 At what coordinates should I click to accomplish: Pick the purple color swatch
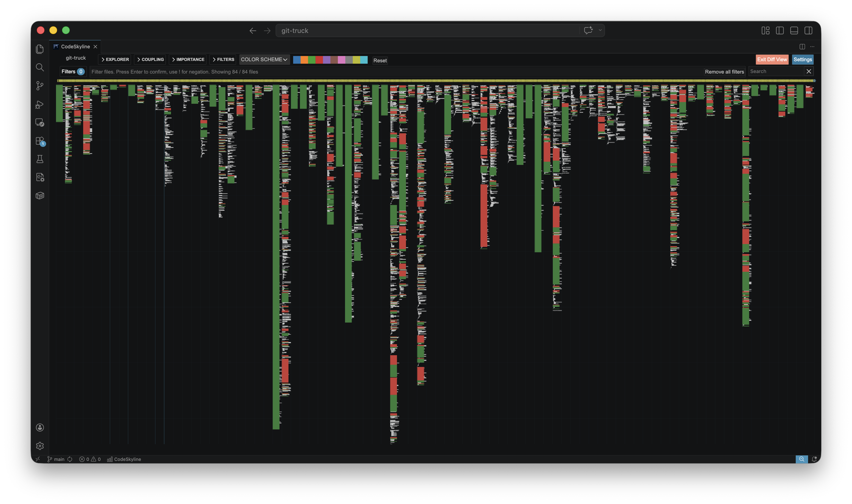[x=327, y=60]
